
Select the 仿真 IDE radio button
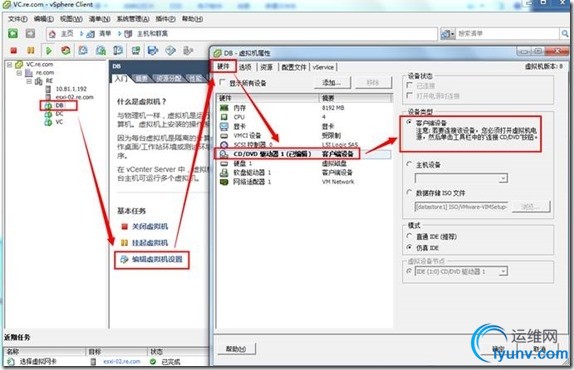[409, 247]
